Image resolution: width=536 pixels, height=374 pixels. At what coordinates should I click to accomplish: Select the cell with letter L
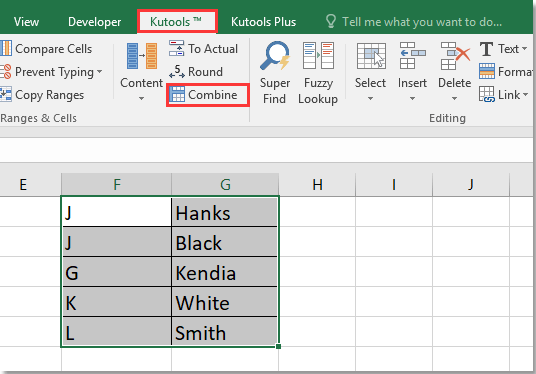[x=117, y=332]
